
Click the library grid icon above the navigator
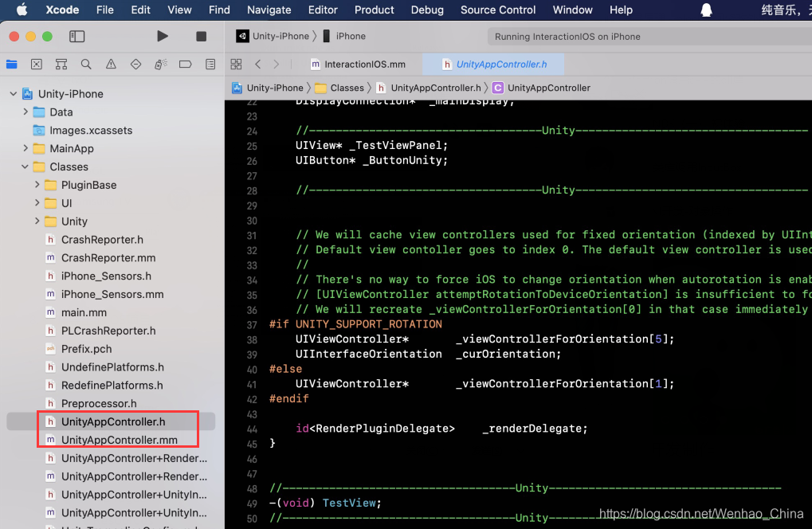click(235, 63)
